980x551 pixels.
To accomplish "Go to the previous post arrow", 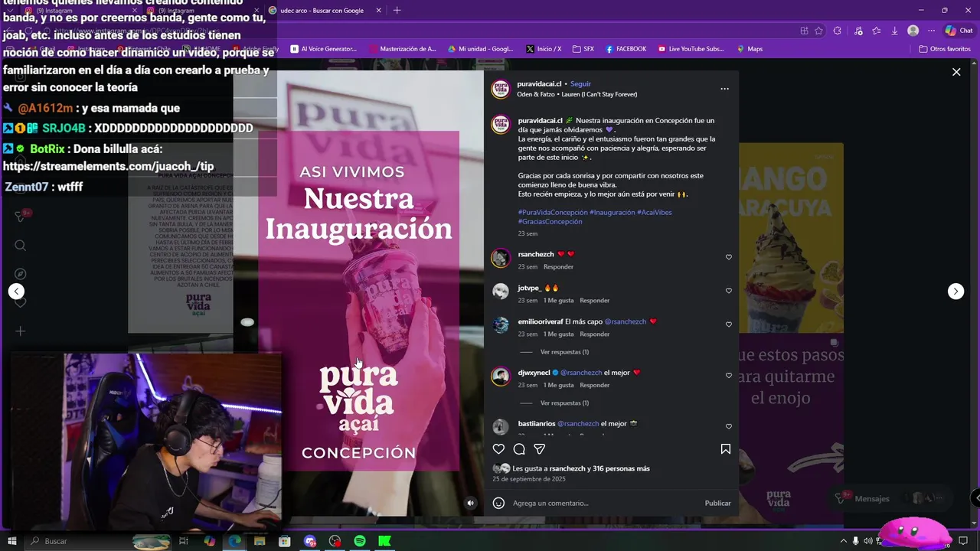I will pos(16,291).
